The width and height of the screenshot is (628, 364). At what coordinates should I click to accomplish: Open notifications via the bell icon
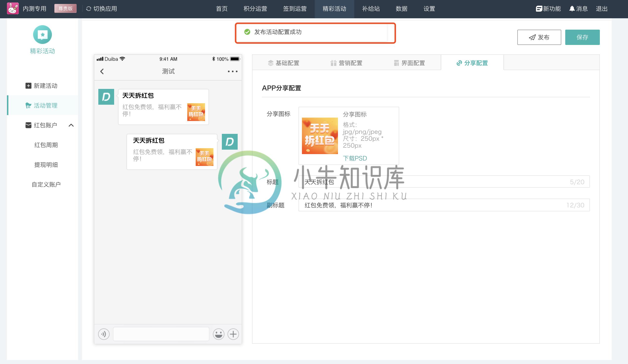(572, 9)
